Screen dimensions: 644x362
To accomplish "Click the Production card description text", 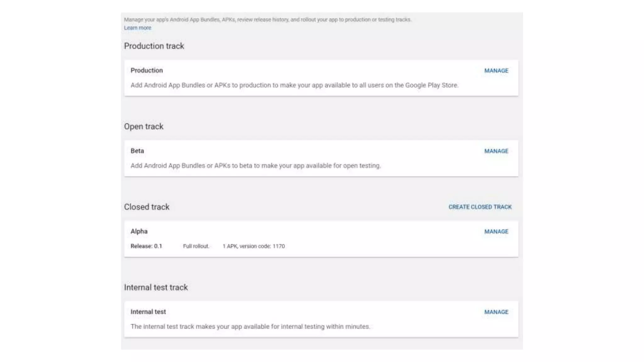I will tap(294, 85).
